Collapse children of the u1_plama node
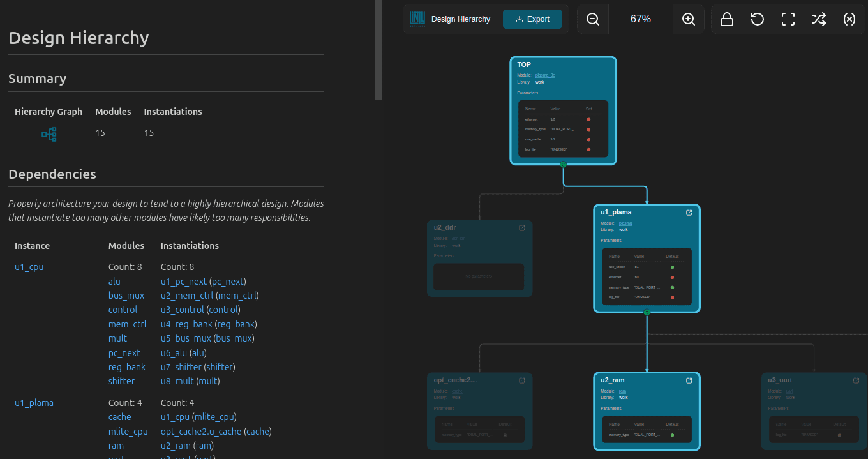The image size is (868, 459). click(647, 312)
